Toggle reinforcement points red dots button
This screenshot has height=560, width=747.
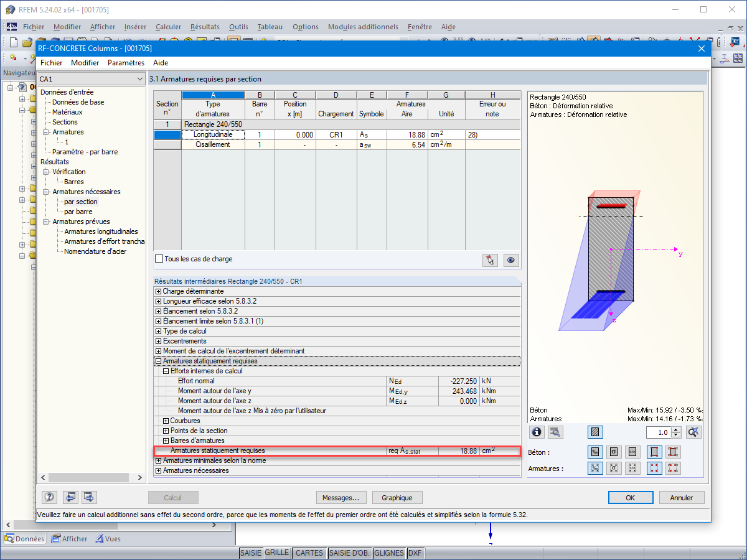pyautogui.click(x=654, y=469)
